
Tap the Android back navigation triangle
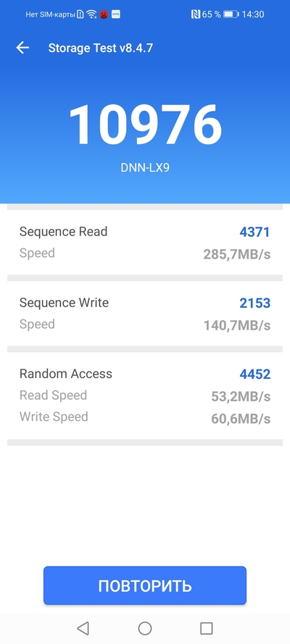83,628
